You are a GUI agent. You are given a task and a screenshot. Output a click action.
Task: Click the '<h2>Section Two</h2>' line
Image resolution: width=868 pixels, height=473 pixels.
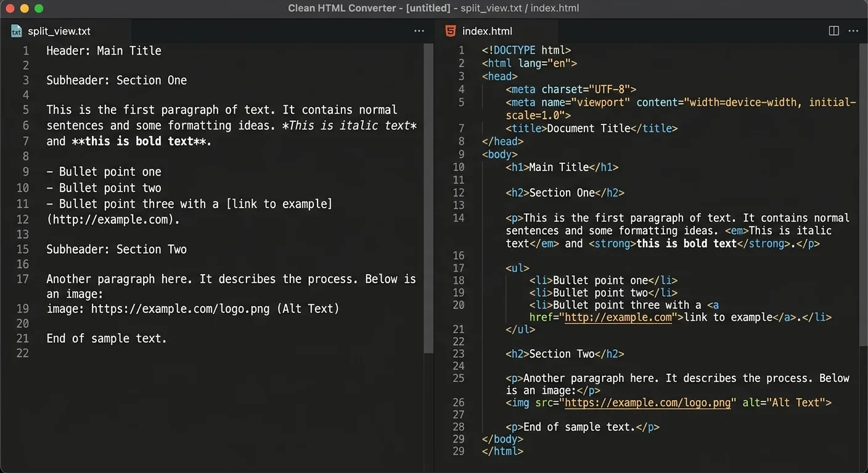565,354
